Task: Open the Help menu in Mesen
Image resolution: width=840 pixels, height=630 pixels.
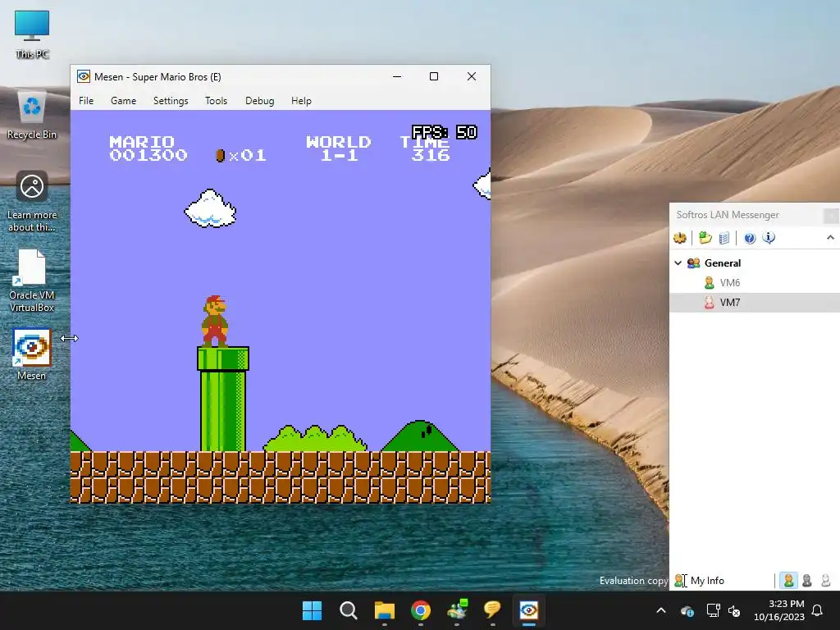Action: click(301, 101)
